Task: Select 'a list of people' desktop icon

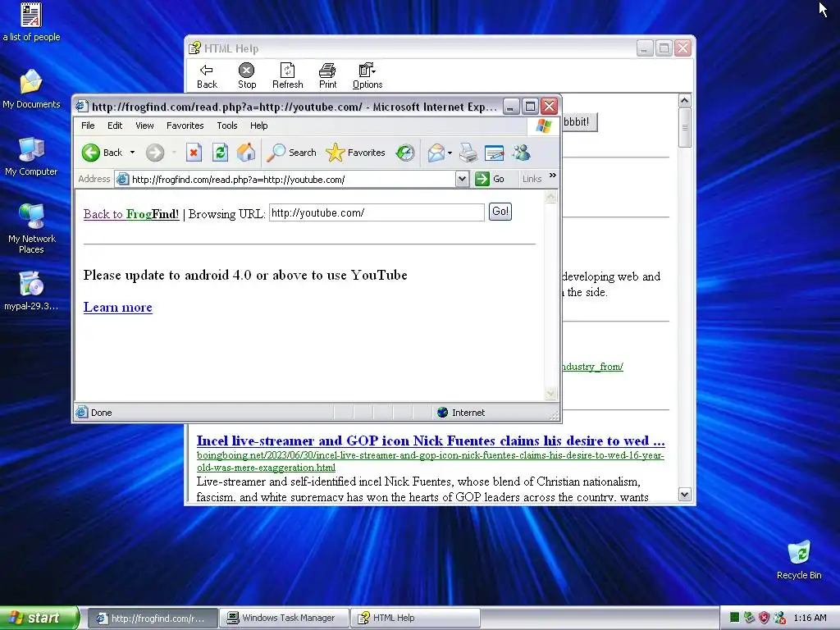Action: pos(31,22)
